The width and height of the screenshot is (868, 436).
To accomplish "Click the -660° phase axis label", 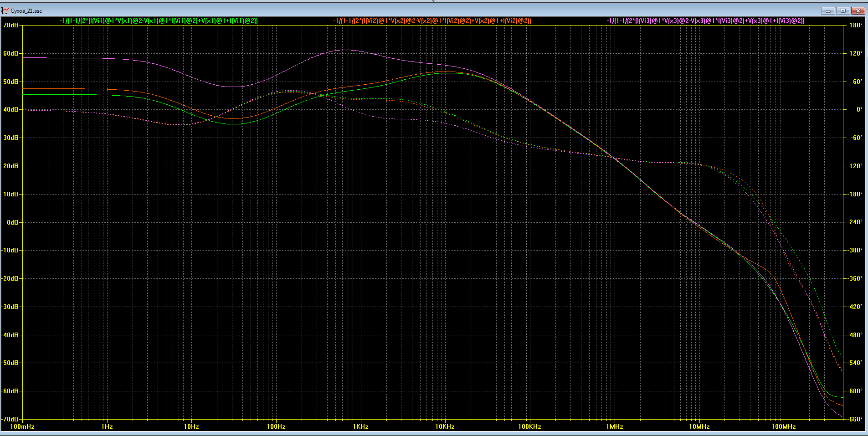I will [855, 419].
